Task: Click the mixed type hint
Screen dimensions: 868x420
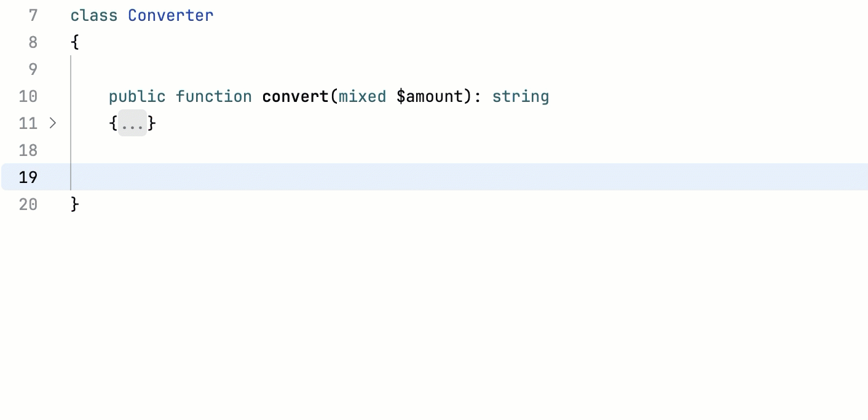Action: coord(362,96)
